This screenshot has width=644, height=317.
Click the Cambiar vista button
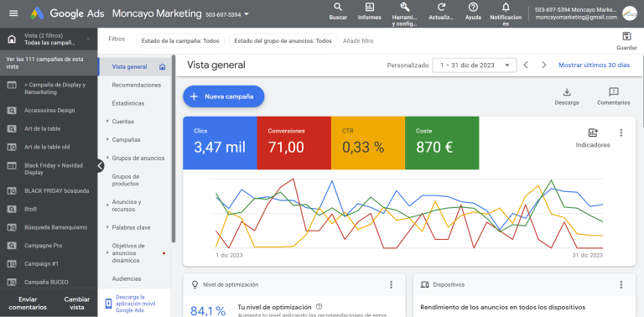coord(77,303)
